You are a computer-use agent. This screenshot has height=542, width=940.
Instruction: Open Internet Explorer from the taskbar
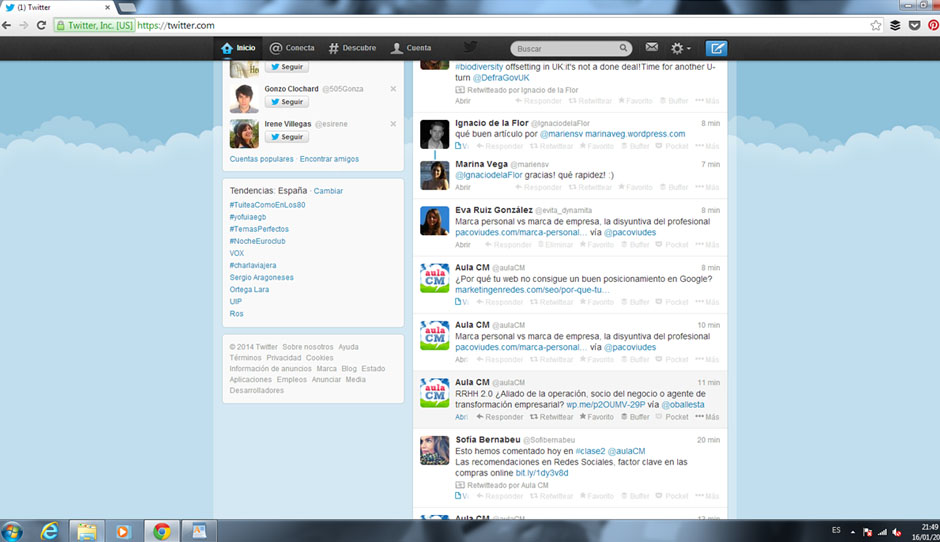click(49, 530)
